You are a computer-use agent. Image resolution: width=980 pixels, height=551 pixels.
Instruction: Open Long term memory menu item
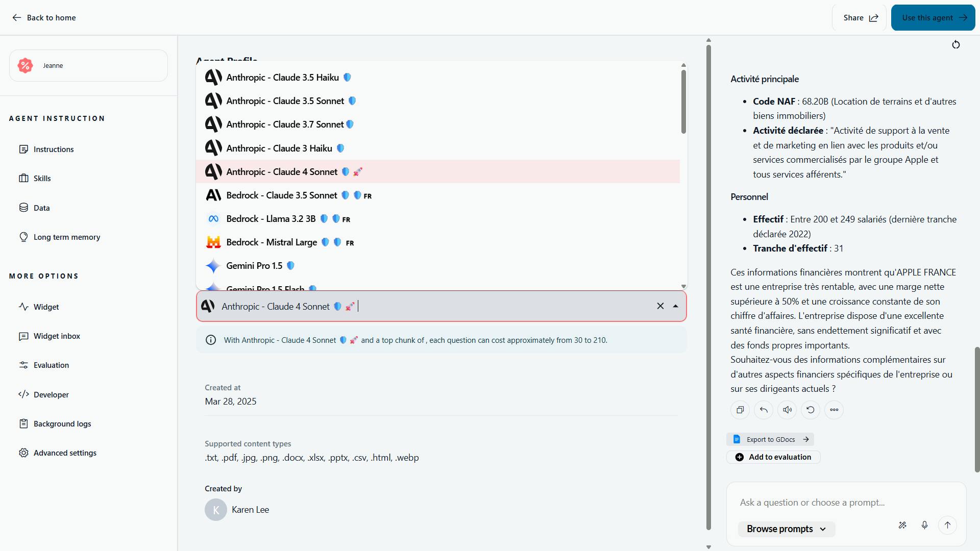[x=66, y=237]
